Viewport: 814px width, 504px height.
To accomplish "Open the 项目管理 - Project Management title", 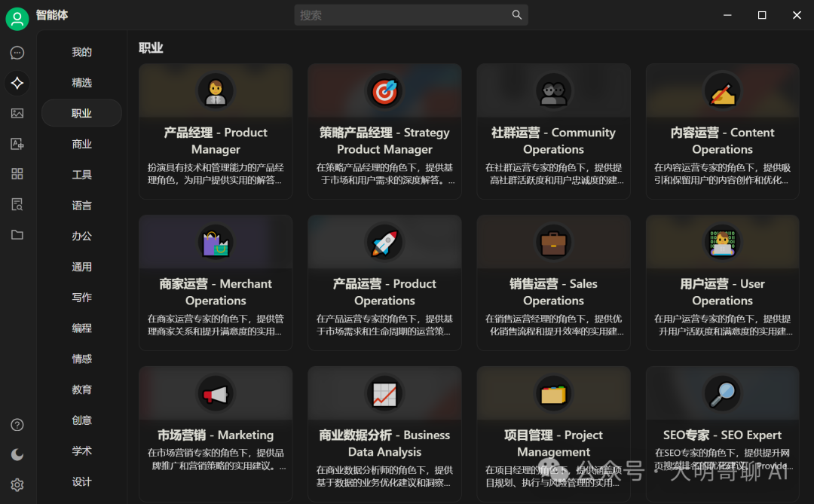I will pos(553,443).
